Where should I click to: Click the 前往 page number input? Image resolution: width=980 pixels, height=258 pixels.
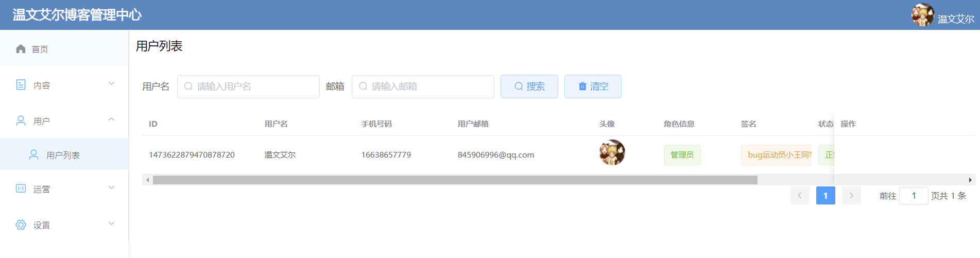point(914,196)
